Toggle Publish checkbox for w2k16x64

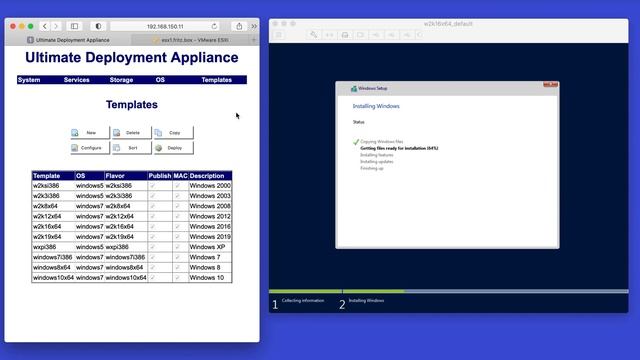tap(153, 227)
